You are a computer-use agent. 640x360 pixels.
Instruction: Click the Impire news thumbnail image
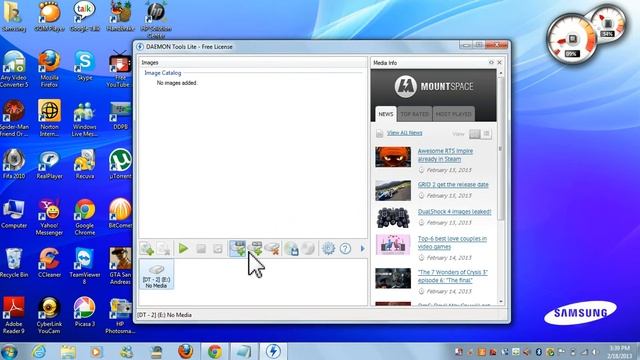(393, 157)
